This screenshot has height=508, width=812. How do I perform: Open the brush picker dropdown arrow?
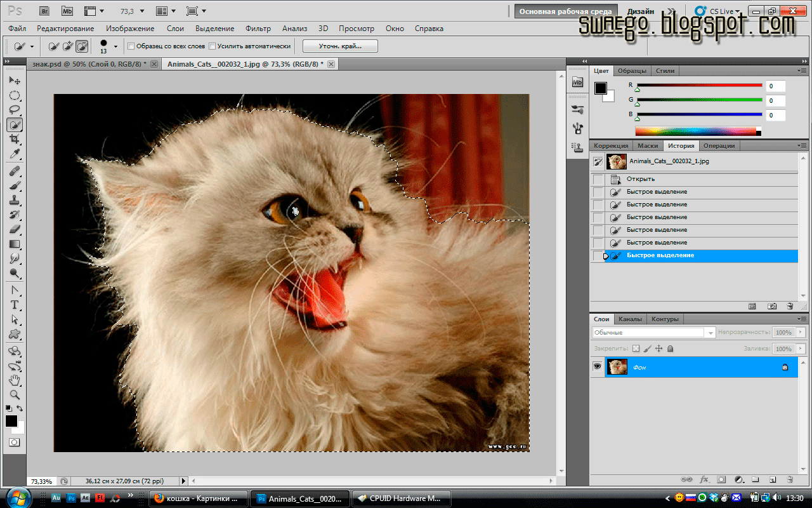115,46
